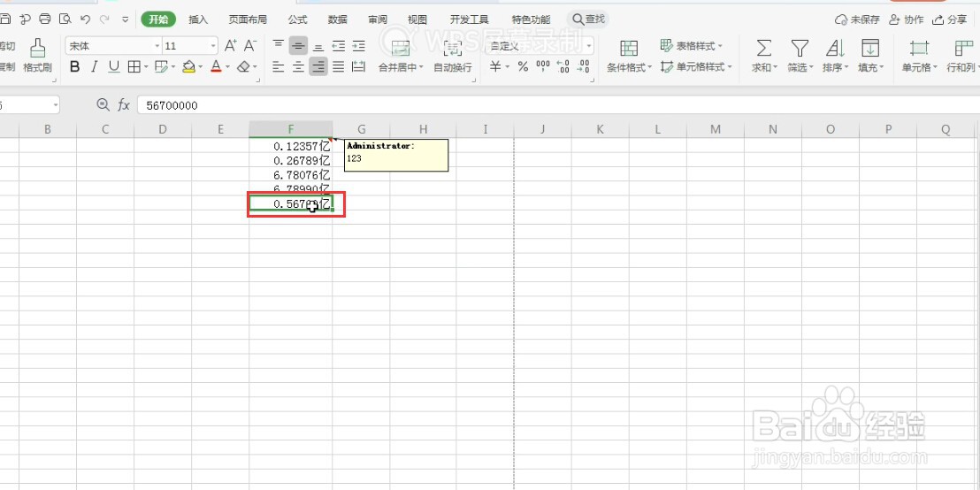The image size is (980, 490).
Task: Open the 开发工具 tab
Action: [470, 19]
